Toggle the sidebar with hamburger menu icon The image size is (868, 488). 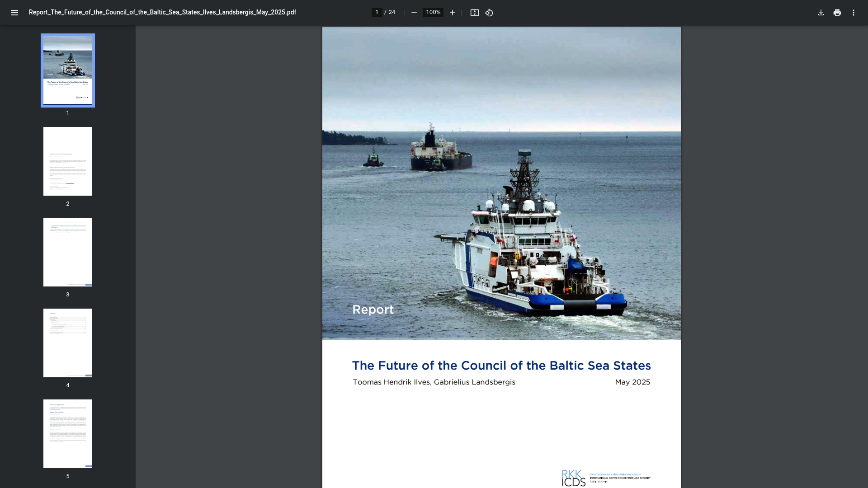coord(14,13)
